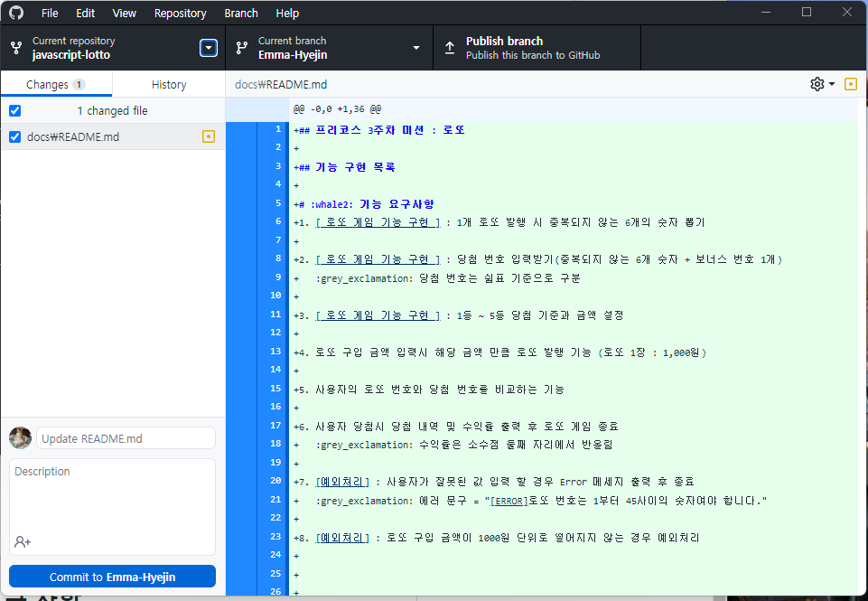Click the add co-authors icon
The image size is (868, 601).
pos(23,541)
